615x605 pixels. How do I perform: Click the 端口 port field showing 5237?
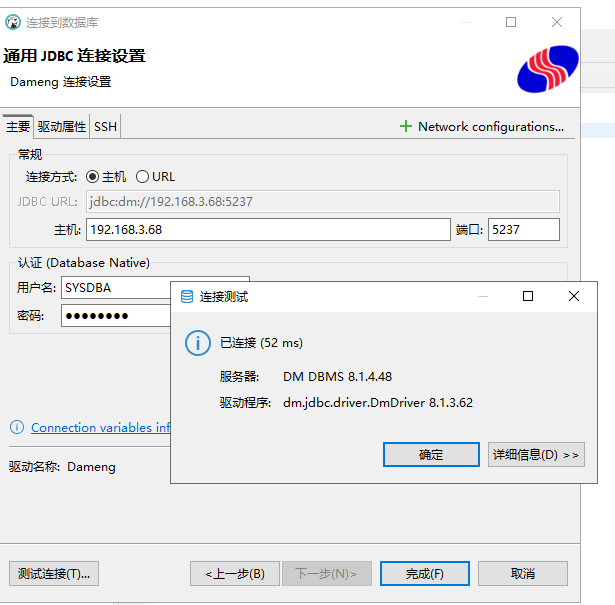point(524,229)
